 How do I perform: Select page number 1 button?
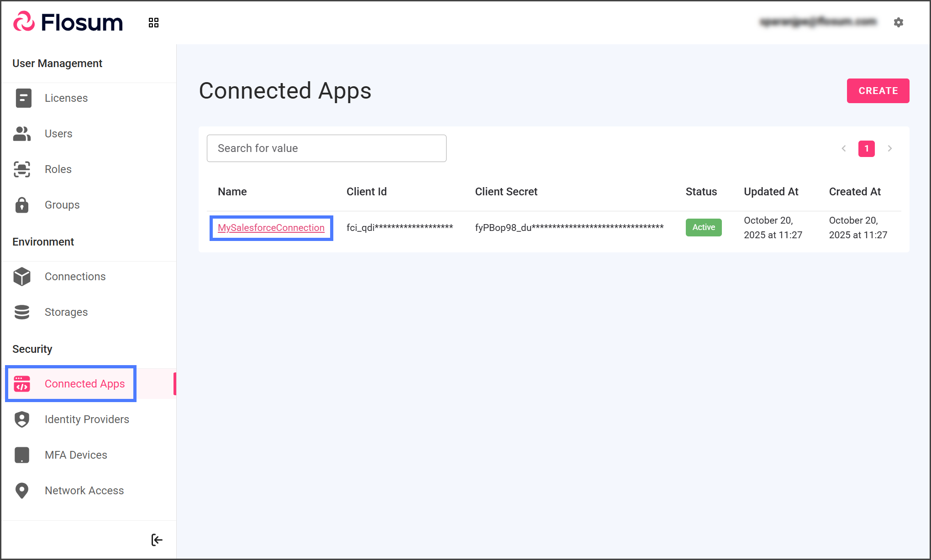tap(866, 148)
